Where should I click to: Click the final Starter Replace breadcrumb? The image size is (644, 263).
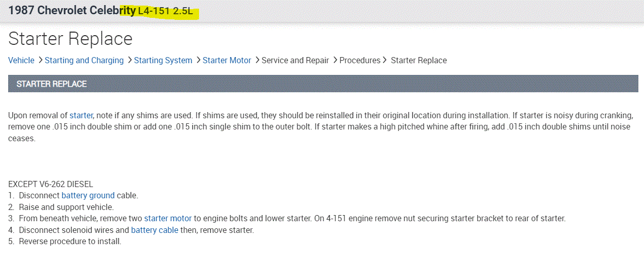[418, 60]
